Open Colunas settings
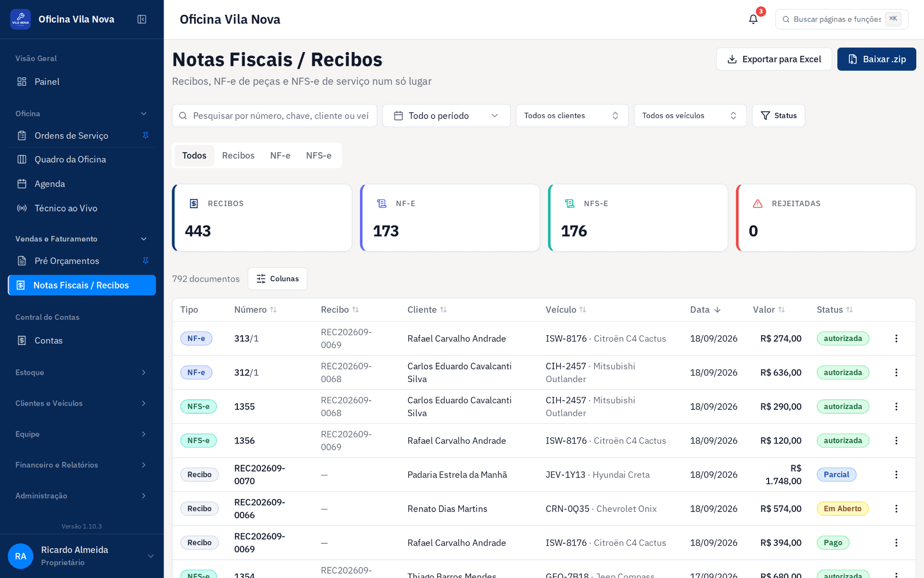 [277, 279]
